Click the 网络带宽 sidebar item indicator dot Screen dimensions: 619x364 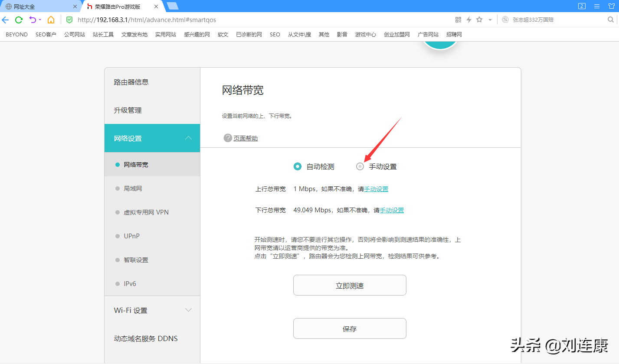[x=117, y=165]
